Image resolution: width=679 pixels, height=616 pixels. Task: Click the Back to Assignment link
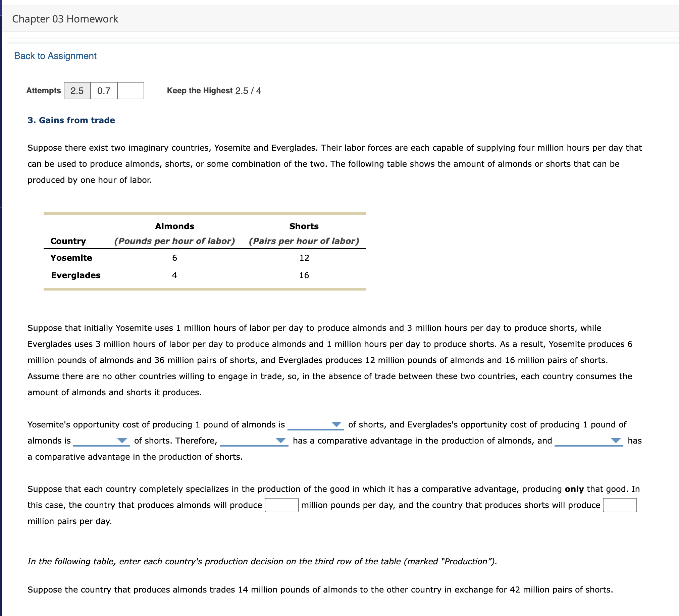(x=55, y=56)
